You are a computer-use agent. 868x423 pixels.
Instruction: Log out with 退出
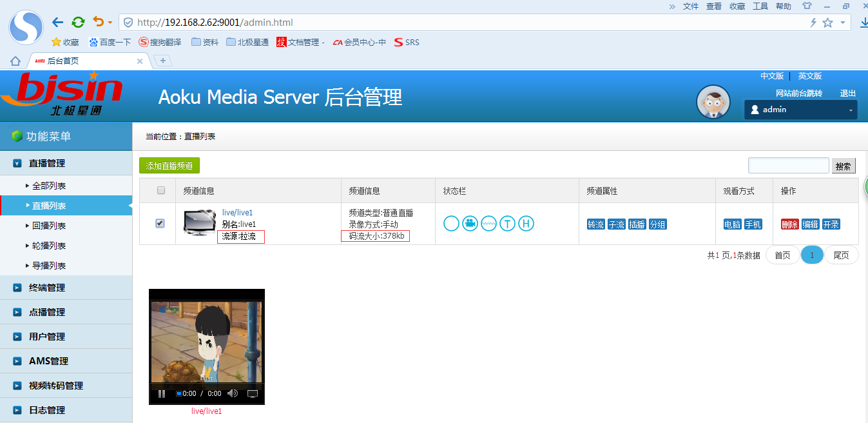point(848,93)
